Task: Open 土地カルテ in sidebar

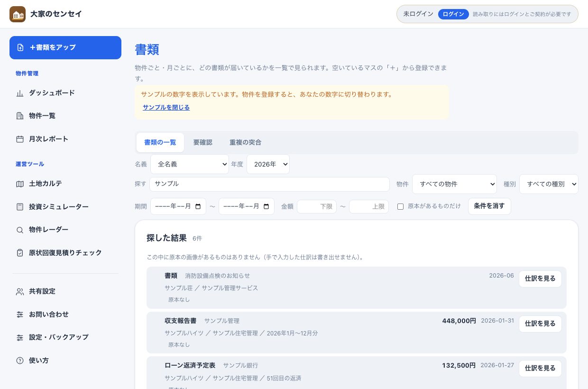Action: [x=65, y=184]
